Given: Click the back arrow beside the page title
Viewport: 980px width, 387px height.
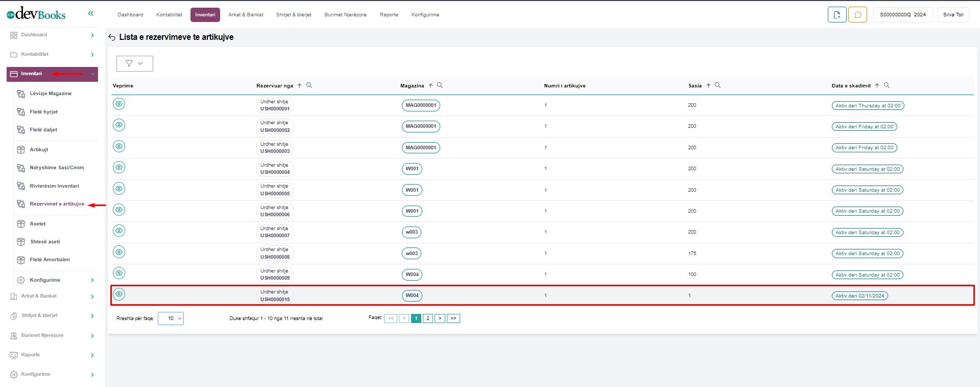Looking at the screenshot, I should pos(112,37).
